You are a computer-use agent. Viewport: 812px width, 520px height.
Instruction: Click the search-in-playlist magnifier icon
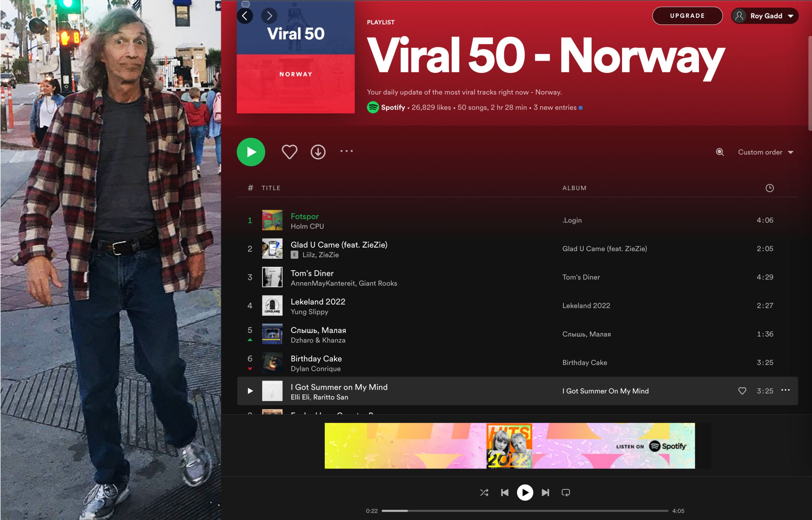[719, 152]
